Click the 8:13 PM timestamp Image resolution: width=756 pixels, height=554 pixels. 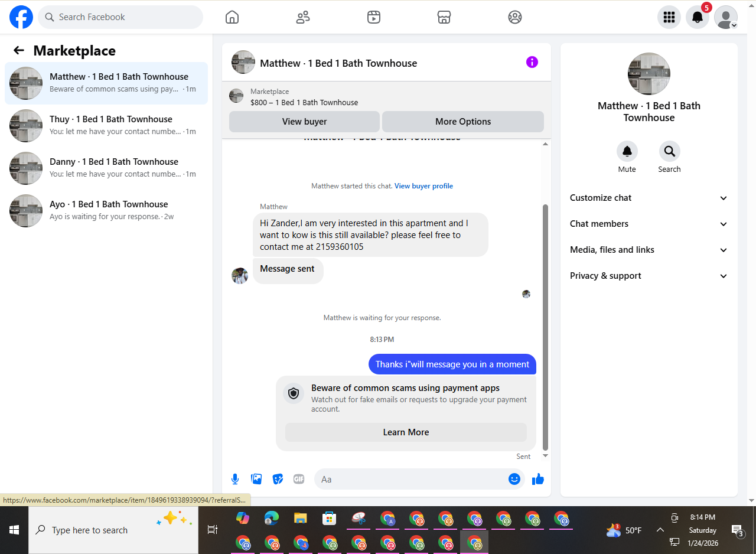coord(382,340)
